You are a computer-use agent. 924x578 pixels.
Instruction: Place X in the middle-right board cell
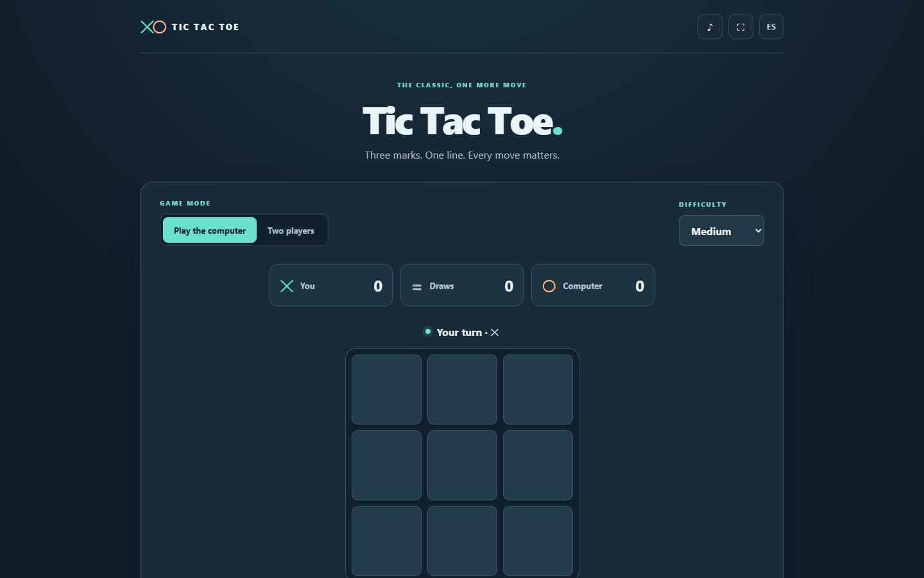[538, 465]
